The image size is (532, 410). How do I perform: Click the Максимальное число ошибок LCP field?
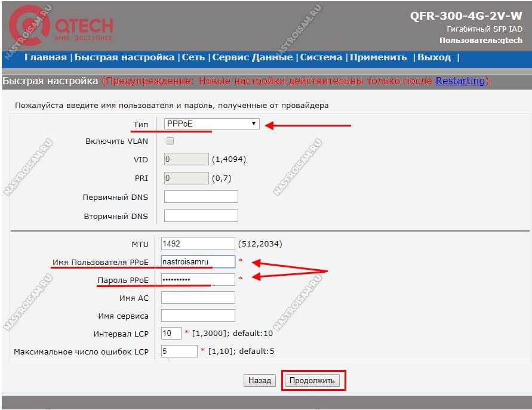(179, 351)
